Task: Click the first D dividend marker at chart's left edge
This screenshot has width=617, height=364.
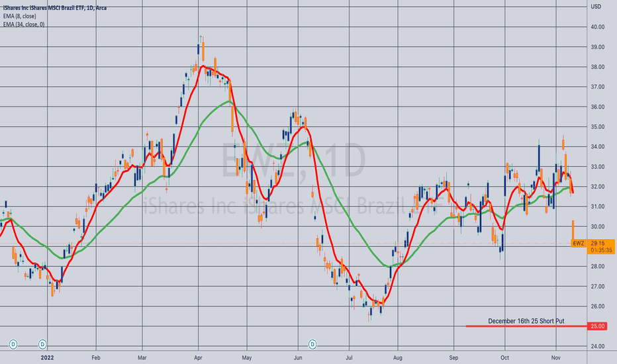Action: (13, 344)
